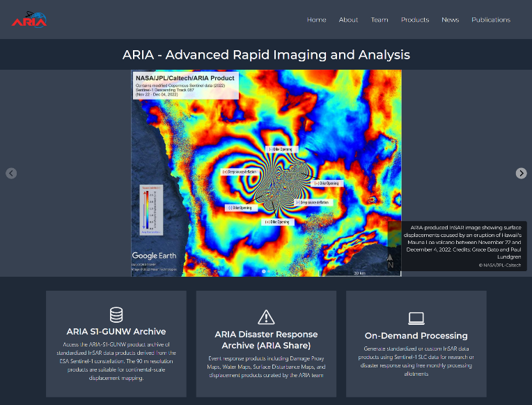Click the warning triangle icon for Disaster Response
The width and height of the screenshot is (532, 405).
[266, 317]
